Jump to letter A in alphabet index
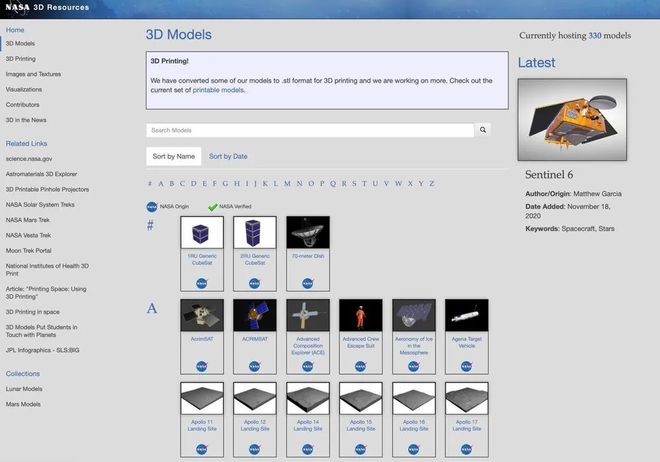The image size is (660, 462). 161,183
